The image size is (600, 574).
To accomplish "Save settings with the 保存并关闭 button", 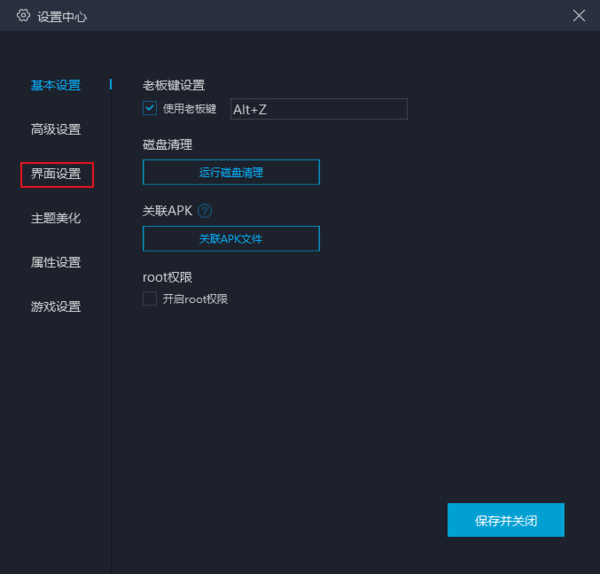I will 506,521.
